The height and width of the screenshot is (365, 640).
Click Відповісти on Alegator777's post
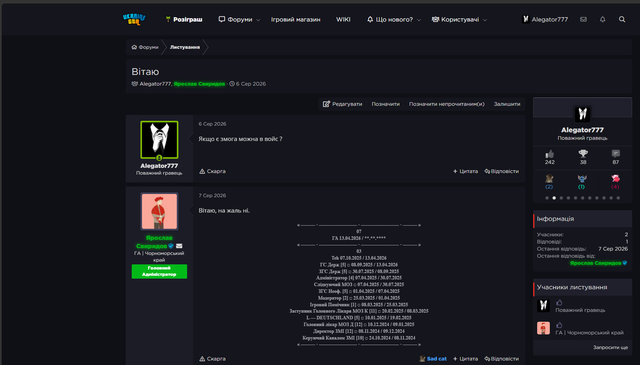pos(502,171)
